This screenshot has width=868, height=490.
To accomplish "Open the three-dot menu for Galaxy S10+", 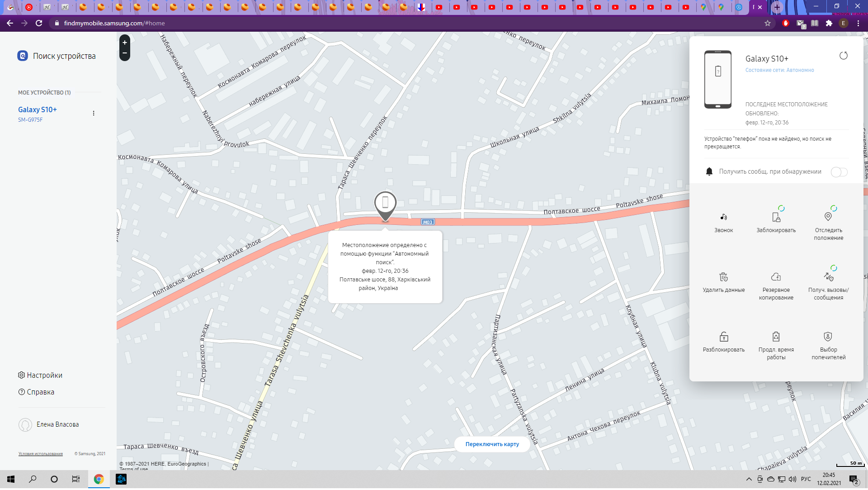I will pyautogui.click(x=94, y=113).
